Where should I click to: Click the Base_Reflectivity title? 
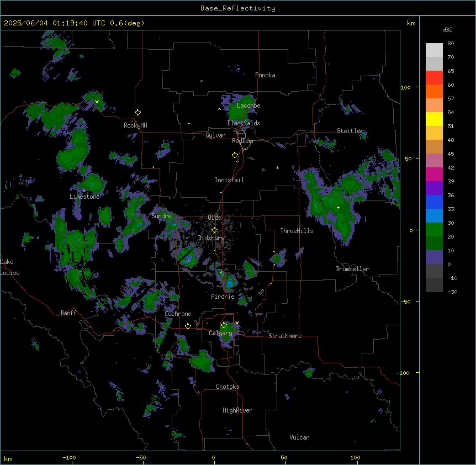click(238, 8)
